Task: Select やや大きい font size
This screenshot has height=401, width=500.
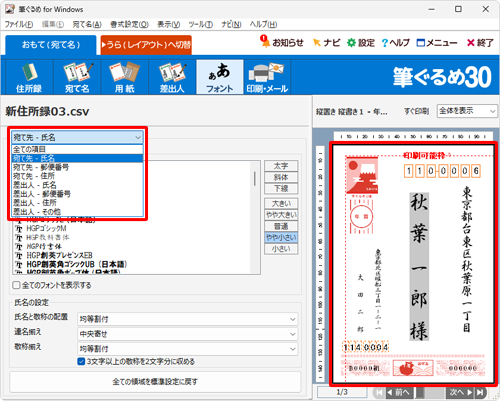Action: pyautogui.click(x=281, y=215)
